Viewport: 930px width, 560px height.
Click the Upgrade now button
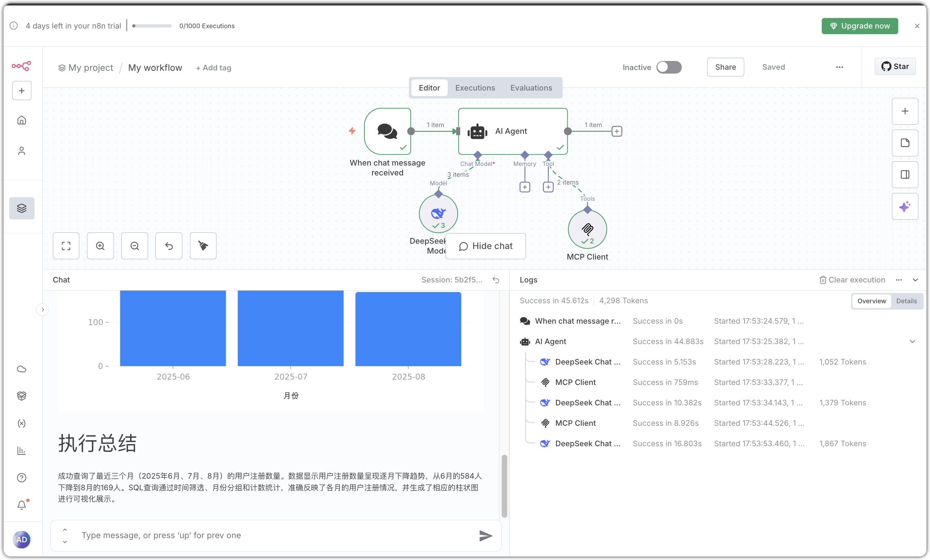pyautogui.click(x=860, y=26)
